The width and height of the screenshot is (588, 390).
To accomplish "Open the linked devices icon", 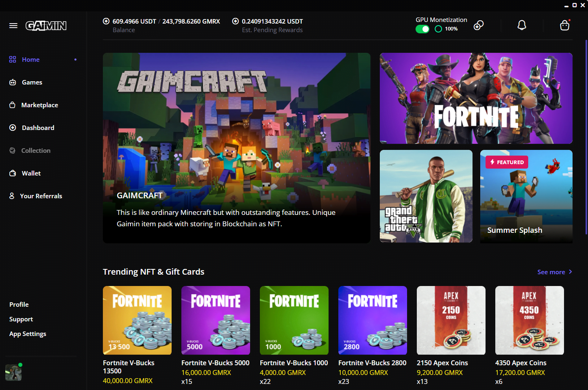I will (x=479, y=25).
